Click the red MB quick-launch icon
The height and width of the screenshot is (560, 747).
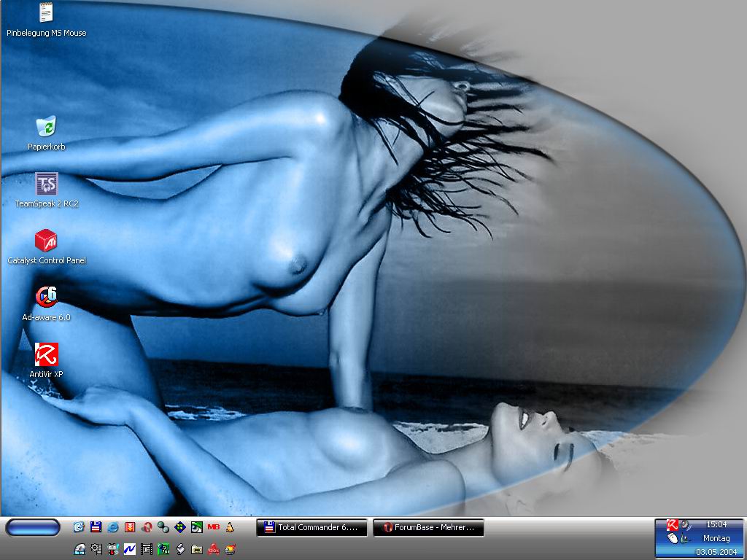[x=214, y=526]
